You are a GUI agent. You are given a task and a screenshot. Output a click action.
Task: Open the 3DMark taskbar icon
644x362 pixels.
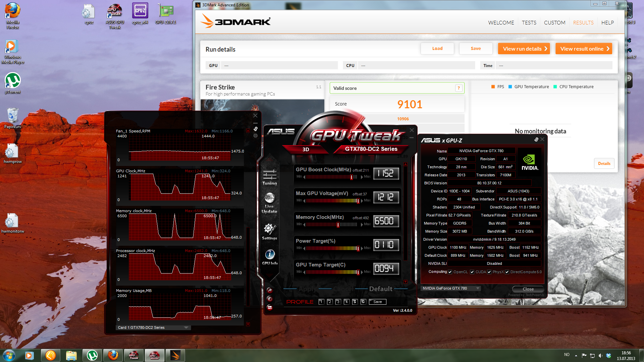coord(175,355)
